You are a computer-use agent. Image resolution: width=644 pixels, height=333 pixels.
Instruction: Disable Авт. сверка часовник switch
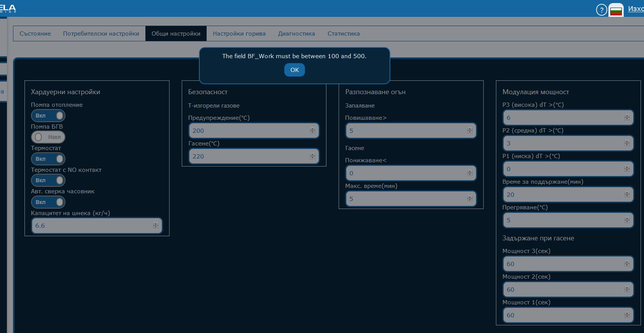(x=48, y=202)
